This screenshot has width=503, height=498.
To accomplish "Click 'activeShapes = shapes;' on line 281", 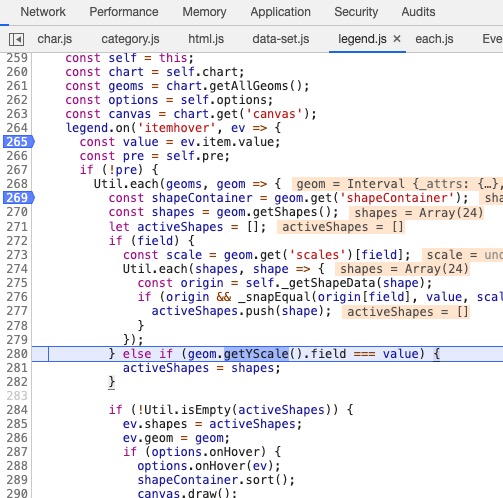I will point(202,368).
